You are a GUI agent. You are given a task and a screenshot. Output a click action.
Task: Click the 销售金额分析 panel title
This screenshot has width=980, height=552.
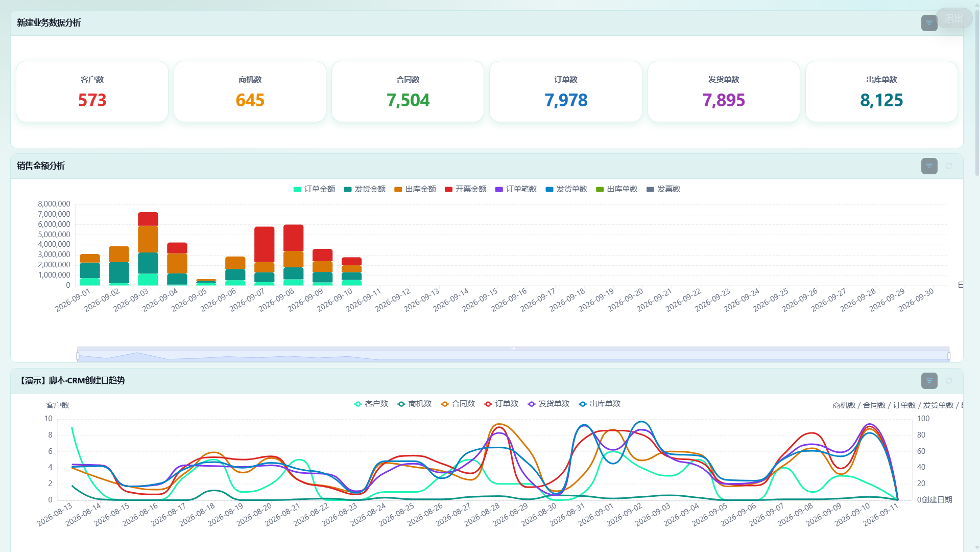(41, 166)
